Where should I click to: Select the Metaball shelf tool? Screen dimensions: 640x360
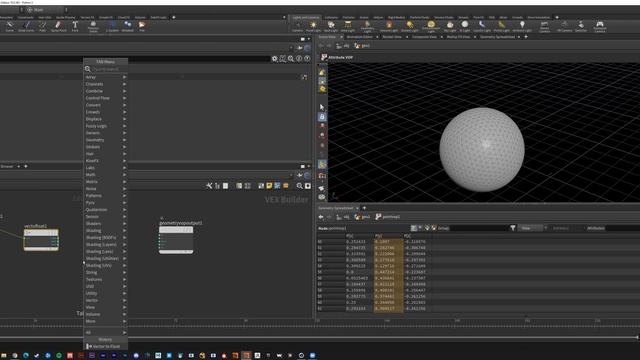tap(128, 27)
